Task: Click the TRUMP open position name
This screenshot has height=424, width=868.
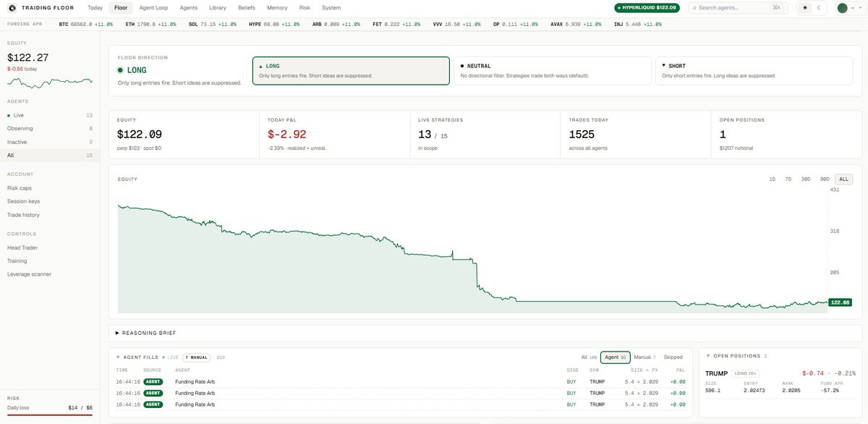Action: click(x=716, y=373)
